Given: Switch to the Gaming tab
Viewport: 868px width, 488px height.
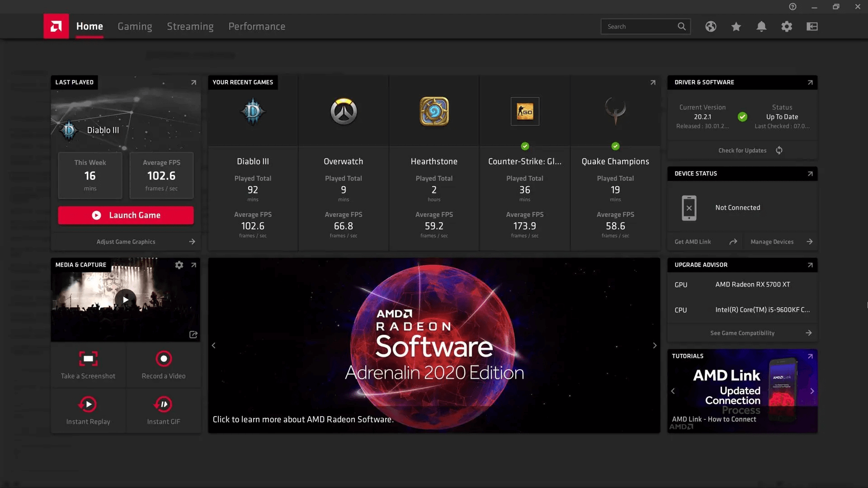Looking at the screenshot, I should 135,27.
